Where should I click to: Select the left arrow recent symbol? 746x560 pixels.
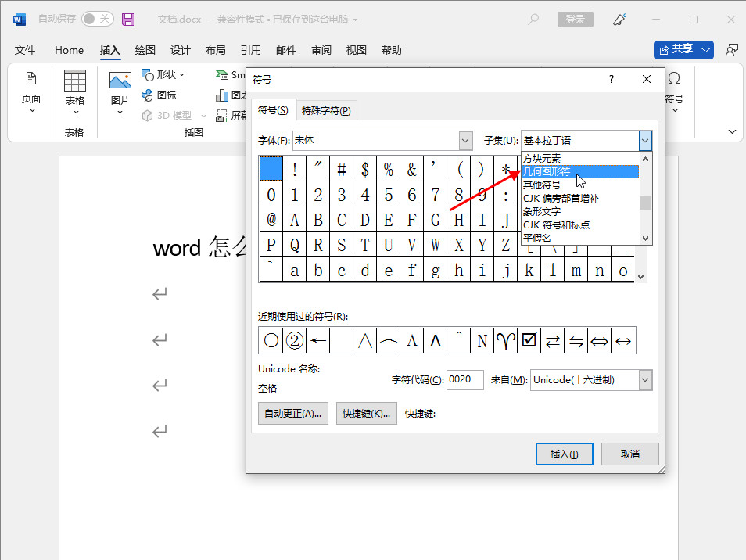click(317, 340)
